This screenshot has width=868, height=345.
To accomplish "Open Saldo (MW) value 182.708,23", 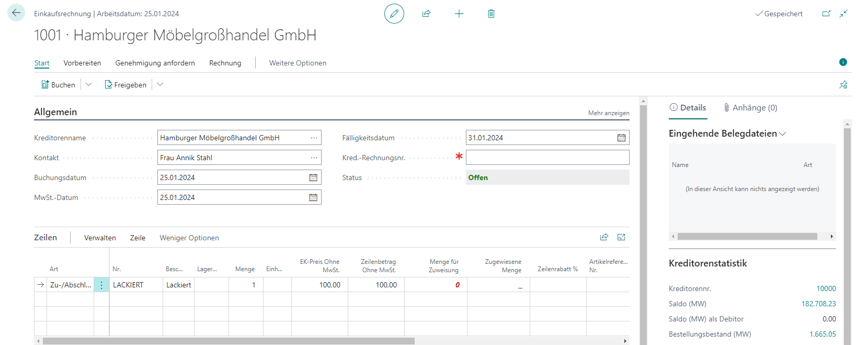I will click(x=818, y=304).
